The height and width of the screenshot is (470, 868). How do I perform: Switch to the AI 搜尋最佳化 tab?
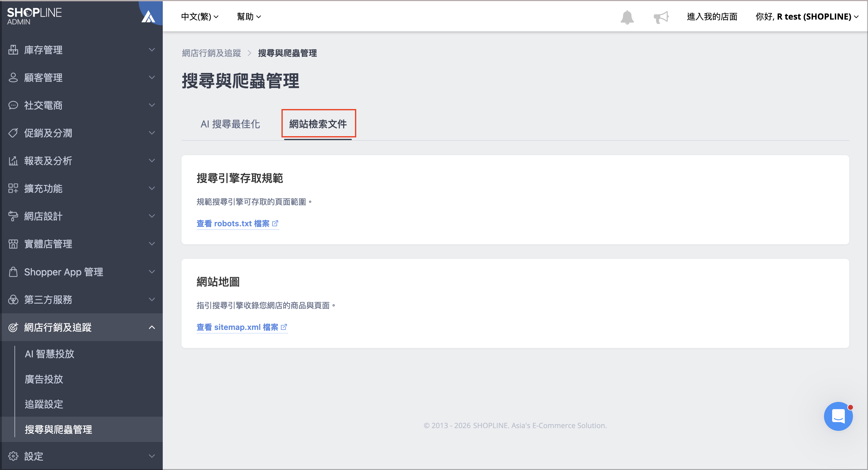pos(230,124)
